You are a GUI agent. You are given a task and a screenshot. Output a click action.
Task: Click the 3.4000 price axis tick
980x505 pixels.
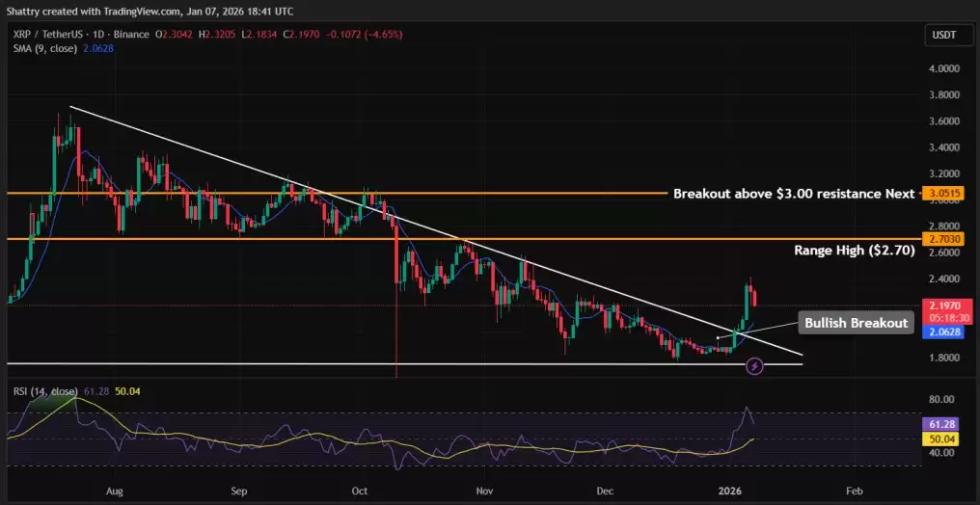(x=943, y=148)
